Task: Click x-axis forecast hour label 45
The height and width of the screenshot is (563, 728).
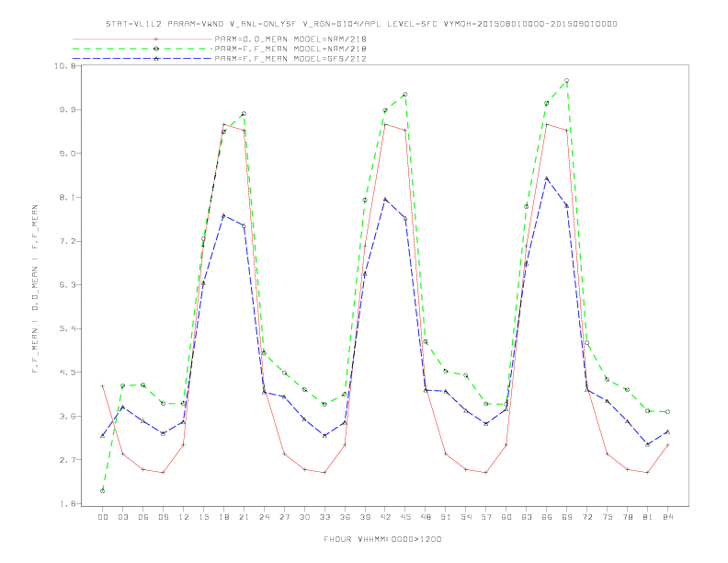Action: [x=405, y=517]
